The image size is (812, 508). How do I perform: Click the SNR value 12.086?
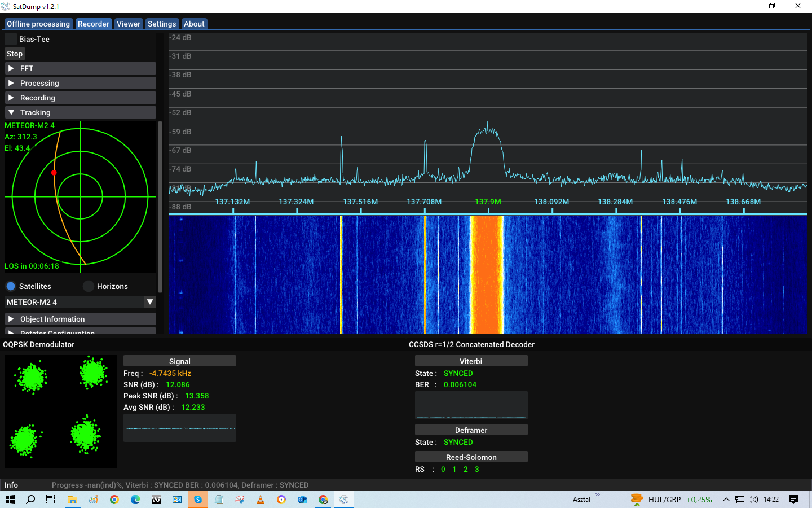pyautogui.click(x=178, y=384)
